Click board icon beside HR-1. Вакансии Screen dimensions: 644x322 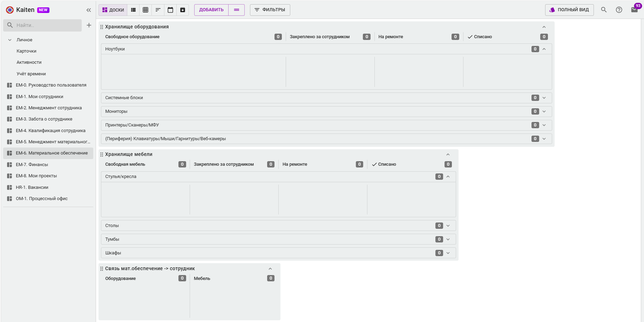click(x=9, y=187)
